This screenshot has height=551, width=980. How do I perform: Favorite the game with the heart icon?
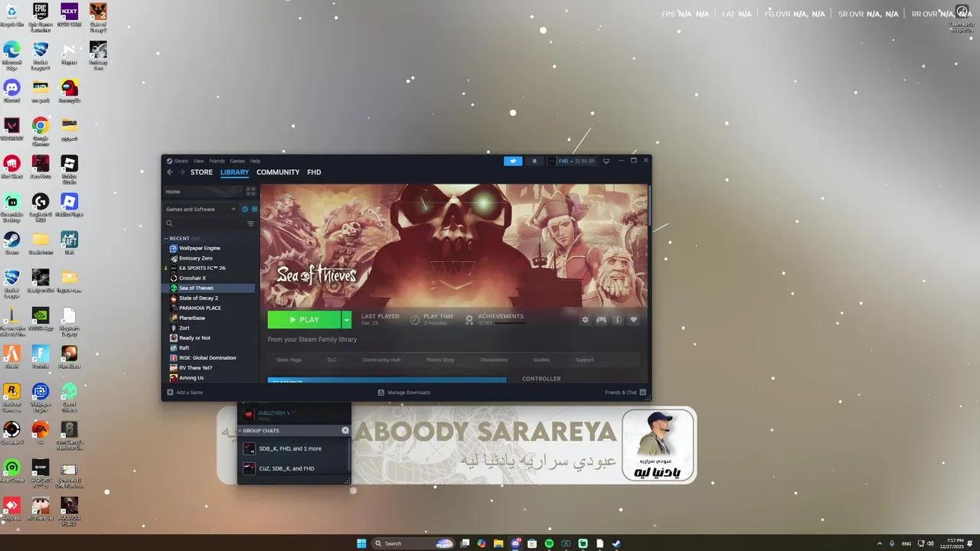click(633, 320)
